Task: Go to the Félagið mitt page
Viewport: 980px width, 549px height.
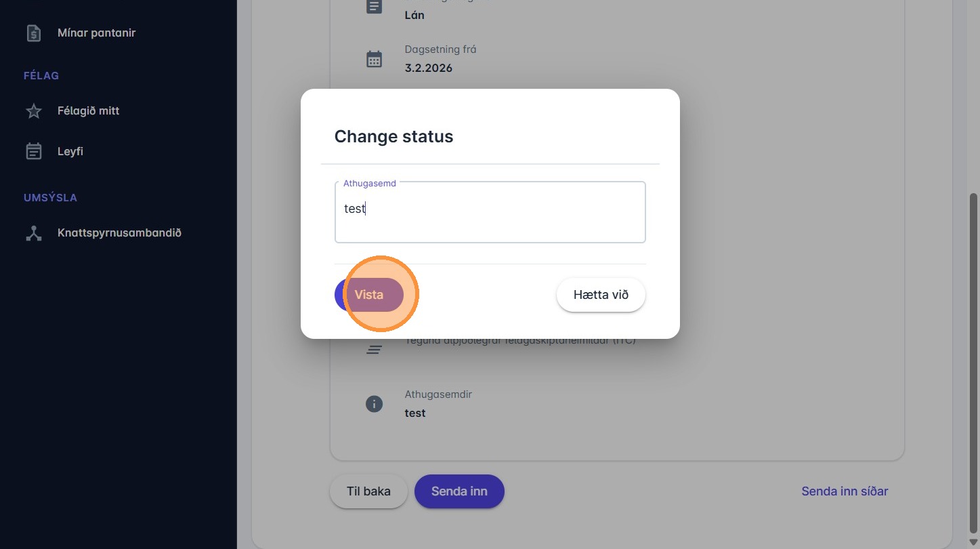Action: [x=88, y=111]
